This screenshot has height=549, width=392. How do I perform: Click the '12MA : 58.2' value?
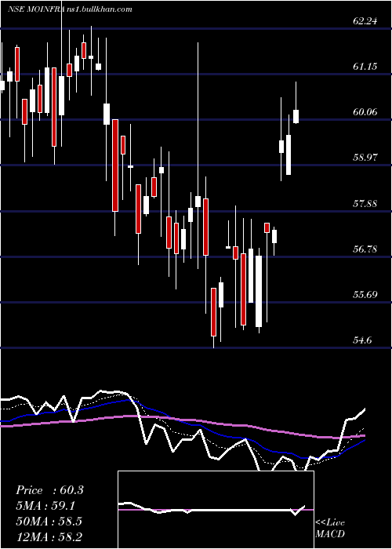tap(49, 536)
